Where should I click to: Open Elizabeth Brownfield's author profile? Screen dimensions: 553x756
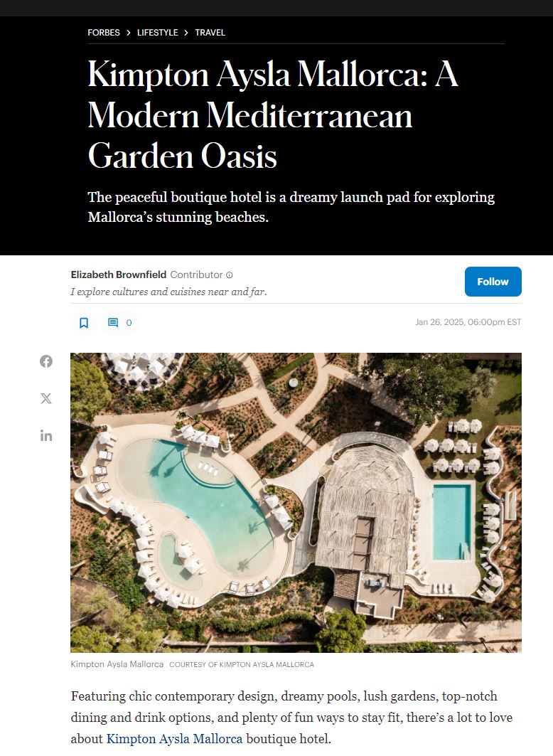(x=119, y=275)
